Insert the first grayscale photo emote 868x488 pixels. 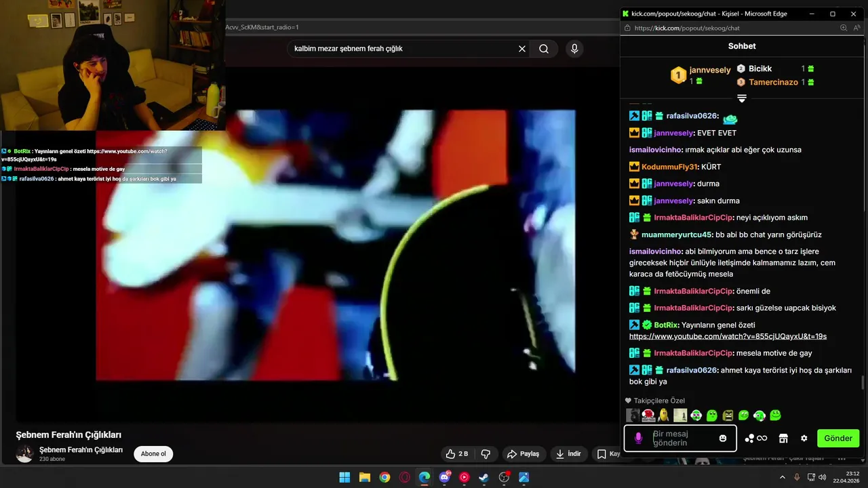click(x=633, y=415)
